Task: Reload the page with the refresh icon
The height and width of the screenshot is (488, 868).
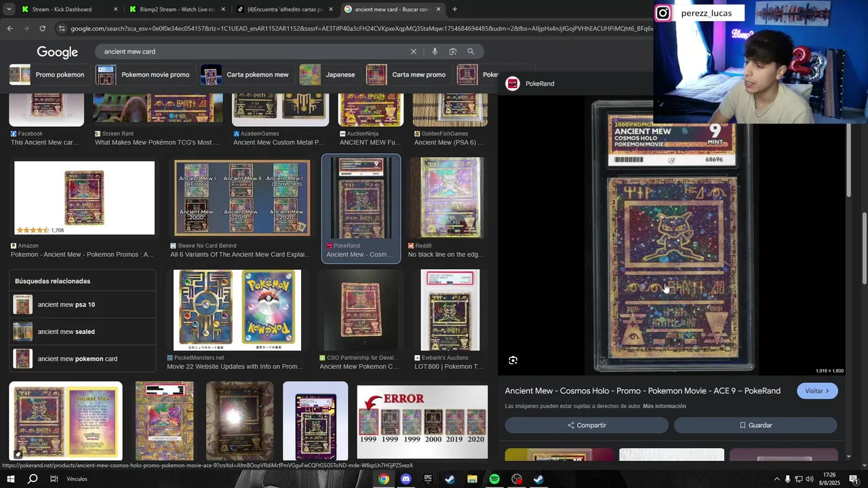Action: [x=42, y=28]
